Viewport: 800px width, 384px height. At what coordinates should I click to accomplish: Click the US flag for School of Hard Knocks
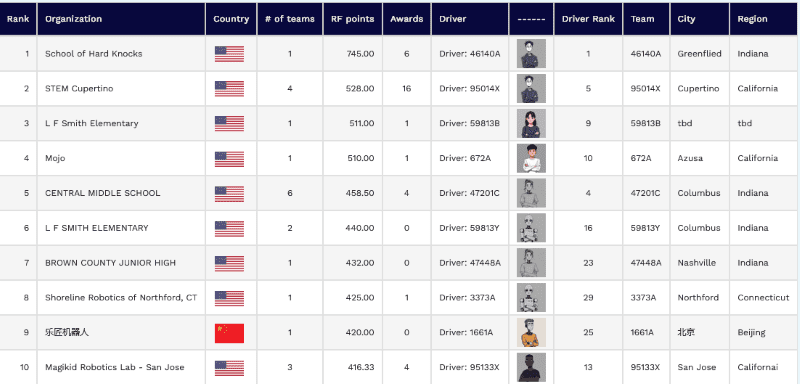(229, 54)
